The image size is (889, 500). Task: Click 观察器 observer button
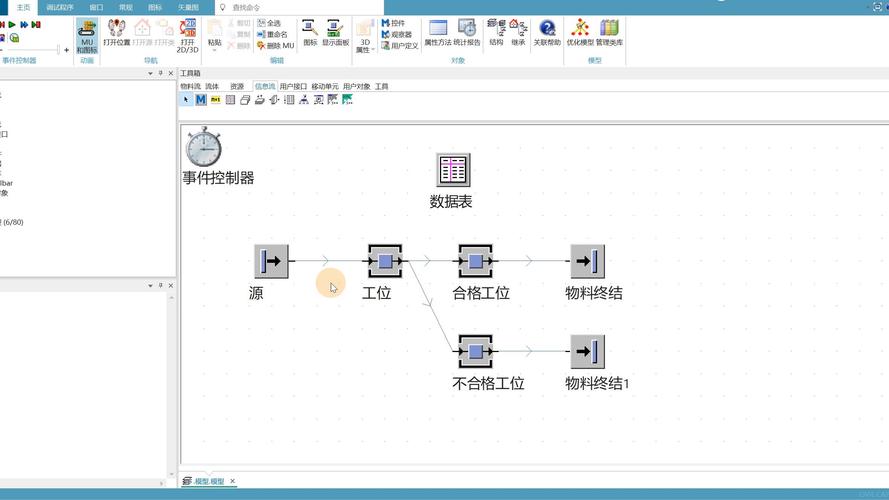[397, 34]
